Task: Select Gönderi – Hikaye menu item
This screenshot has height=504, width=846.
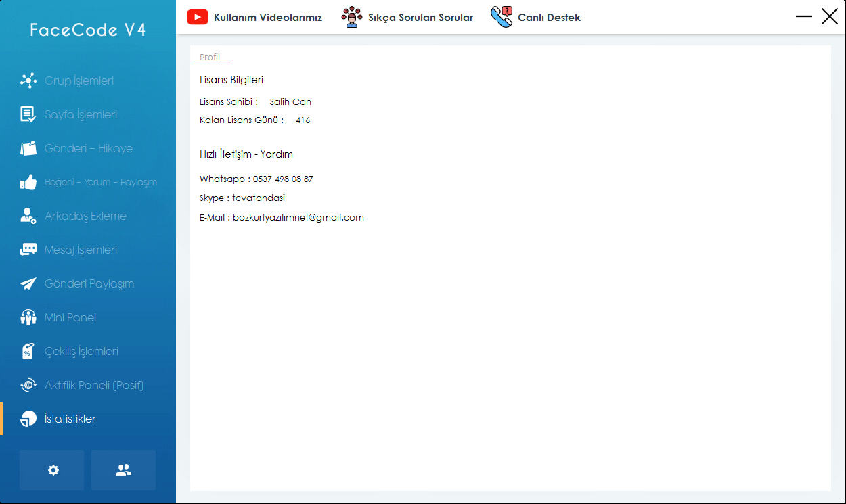Action: point(88,148)
